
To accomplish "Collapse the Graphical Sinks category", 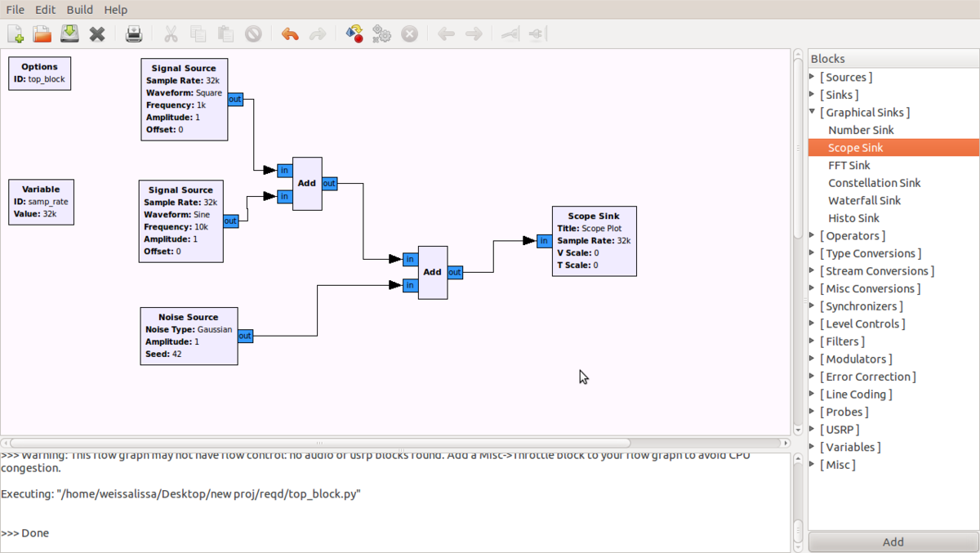I will (813, 112).
